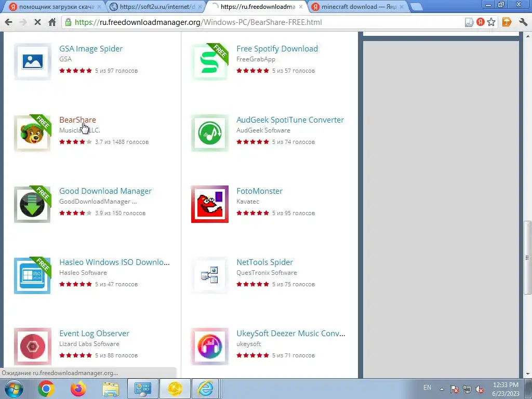
Task: Open the Good Download Manager link
Action: (x=105, y=191)
